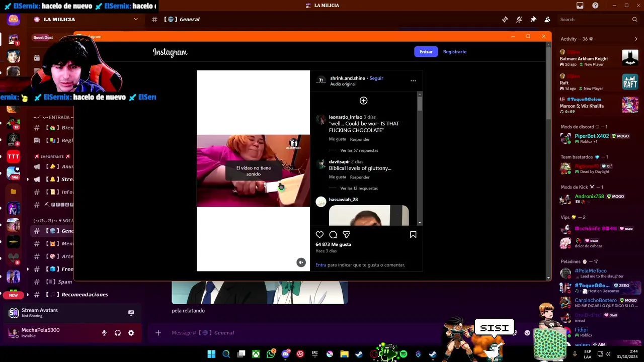Open activity settings gear next to Activity 36
Viewport: 644px width, 362px height.
point(591,39)
